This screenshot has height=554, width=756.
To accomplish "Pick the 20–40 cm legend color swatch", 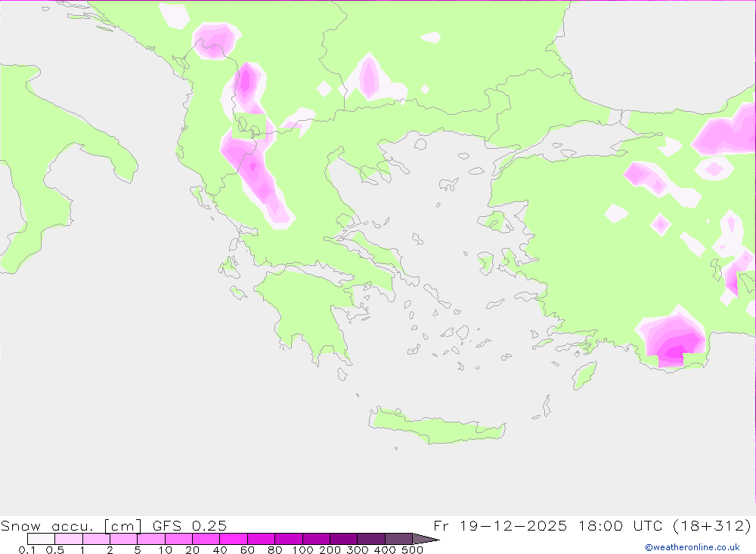I will click(x=206, y=539).
